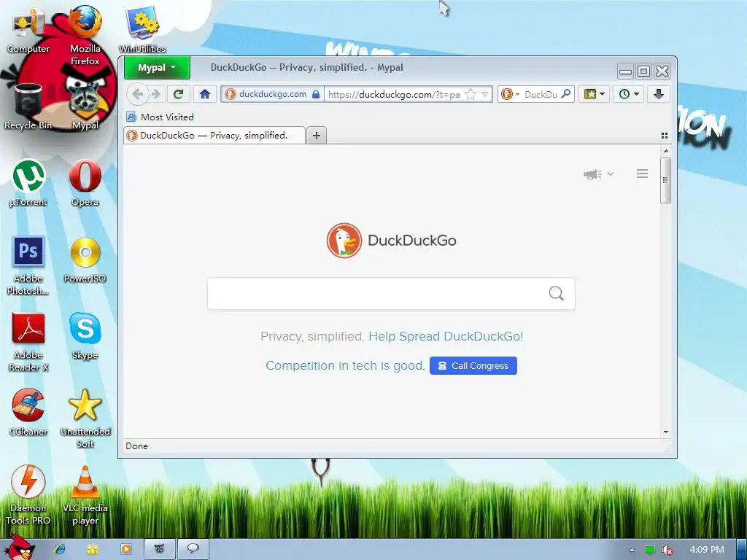Expand the bookmarks menu button
The height and width of the screenshot is (560, 747).
pyautogui.click(x=594, y=94)
